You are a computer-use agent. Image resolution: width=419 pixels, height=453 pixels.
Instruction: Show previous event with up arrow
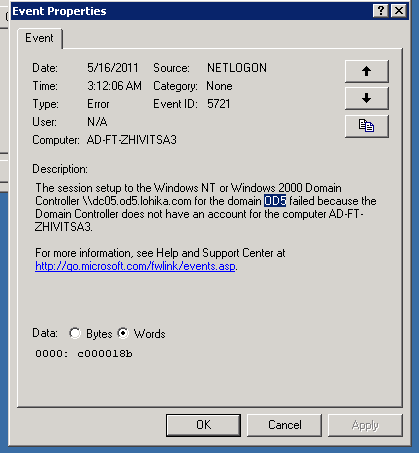pyautogui.click(x=367, y=71)
